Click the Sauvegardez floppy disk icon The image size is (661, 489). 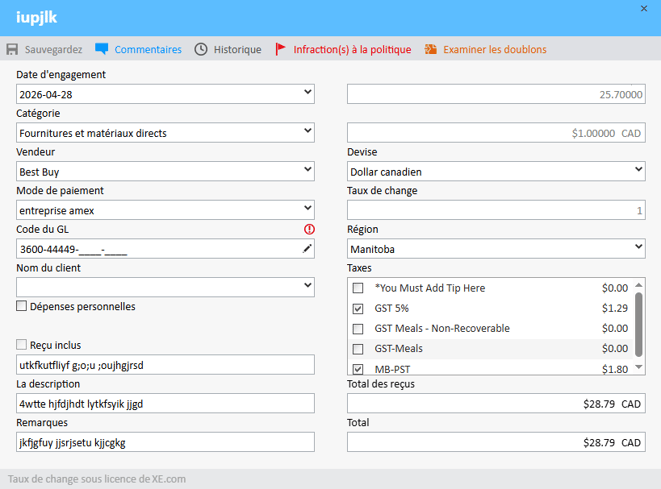tap(13, 49)
